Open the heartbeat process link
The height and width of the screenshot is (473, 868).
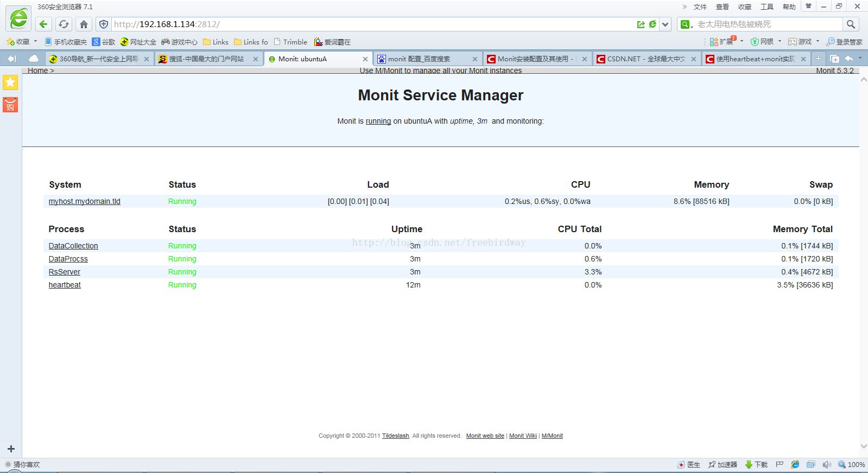65,285
